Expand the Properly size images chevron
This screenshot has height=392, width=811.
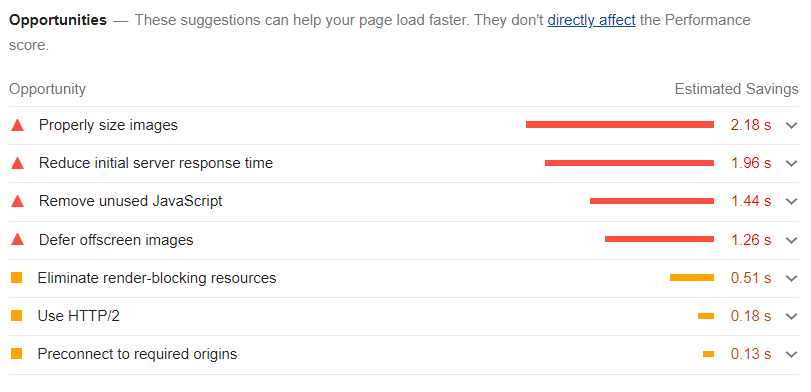791,125
